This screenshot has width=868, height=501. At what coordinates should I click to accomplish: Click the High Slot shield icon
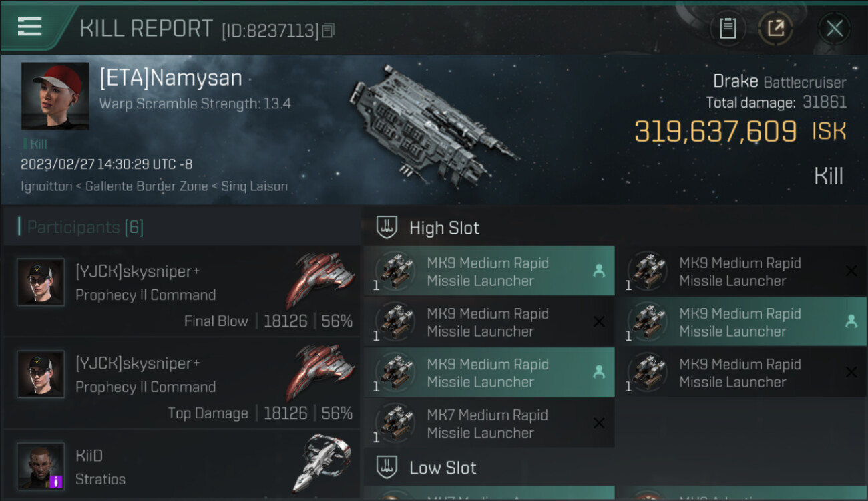387,227
